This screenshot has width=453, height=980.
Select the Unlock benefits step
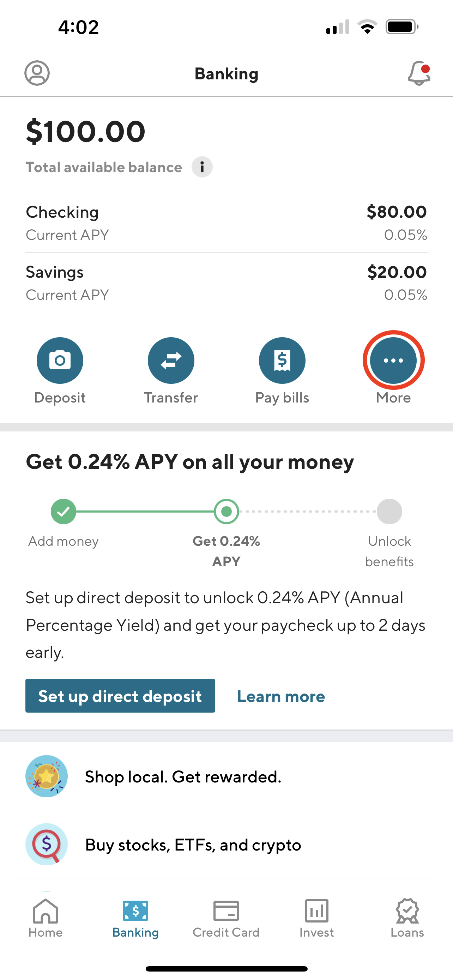tap(389, 511)
